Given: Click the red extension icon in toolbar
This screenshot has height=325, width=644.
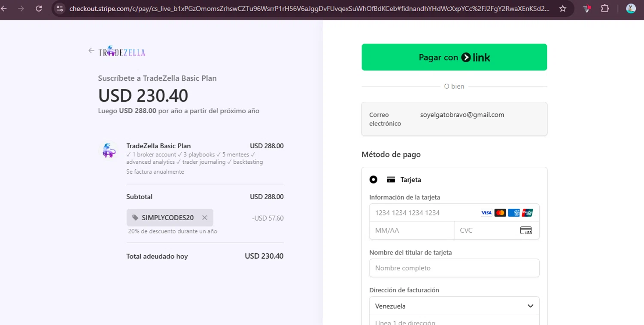Looking at the screenshot, I should [x=587, y=8].
